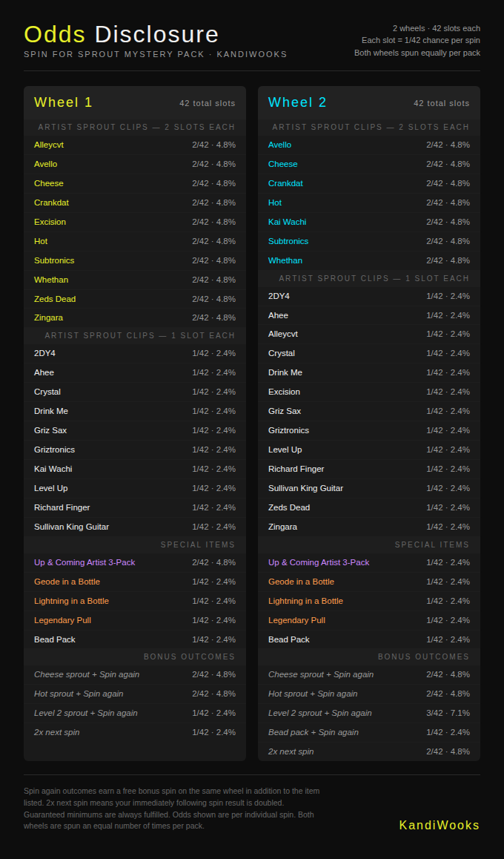Click the KandiWooks logo at bottom right

(440, 825)
